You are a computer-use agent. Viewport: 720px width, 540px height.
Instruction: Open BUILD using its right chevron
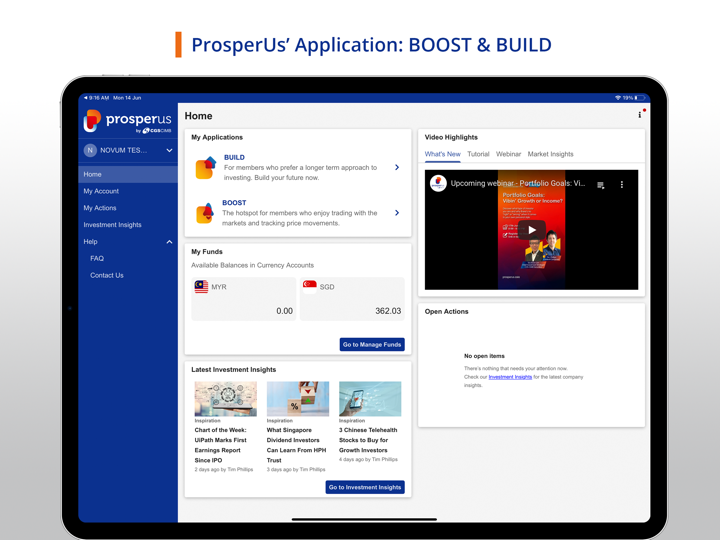[397, 168]
